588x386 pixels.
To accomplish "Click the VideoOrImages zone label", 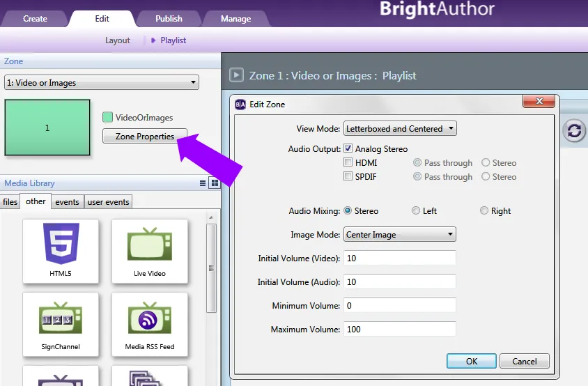I will click(144, 118).
